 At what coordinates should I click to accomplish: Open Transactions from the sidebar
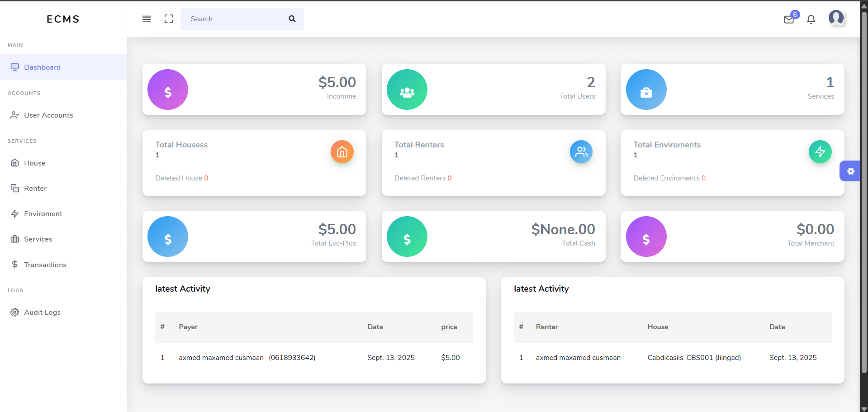coord(45,265)
